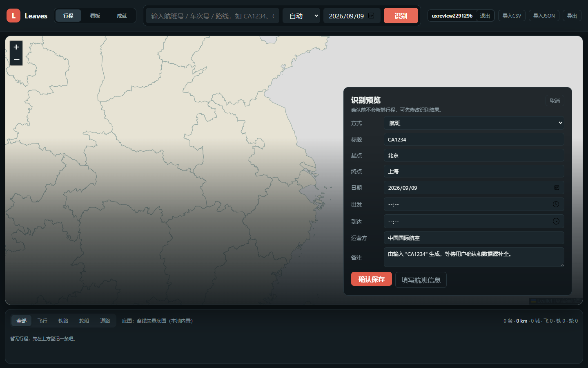The width and height of the screenshot is (588, 368).
Task: Click the 到达 time input field
Action: tap(474, 221)
